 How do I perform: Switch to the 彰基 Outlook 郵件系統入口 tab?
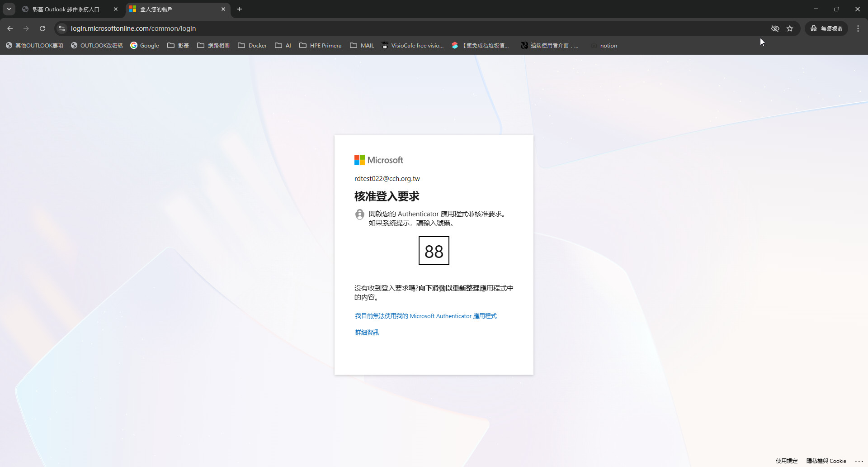tap(66, 9)
